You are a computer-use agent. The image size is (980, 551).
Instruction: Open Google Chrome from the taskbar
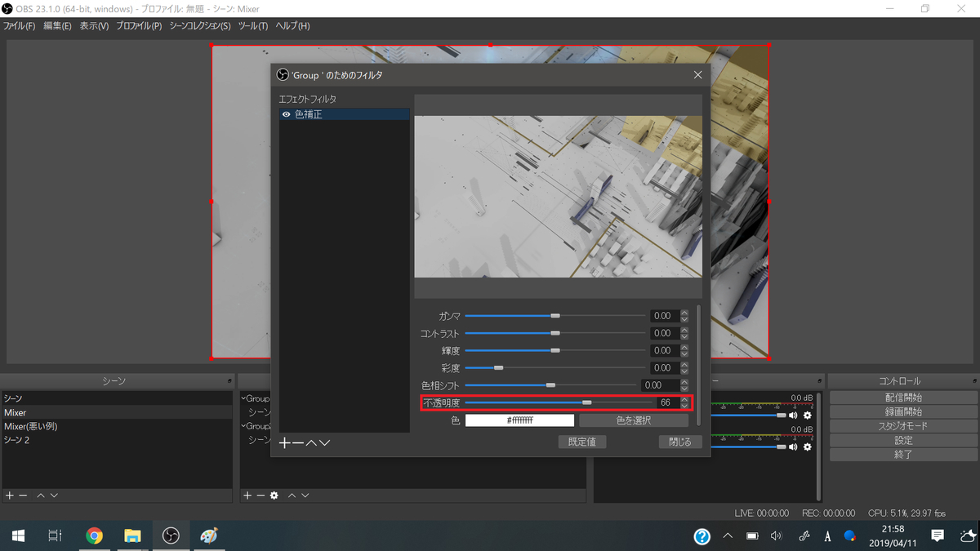(x=95, y=535)
